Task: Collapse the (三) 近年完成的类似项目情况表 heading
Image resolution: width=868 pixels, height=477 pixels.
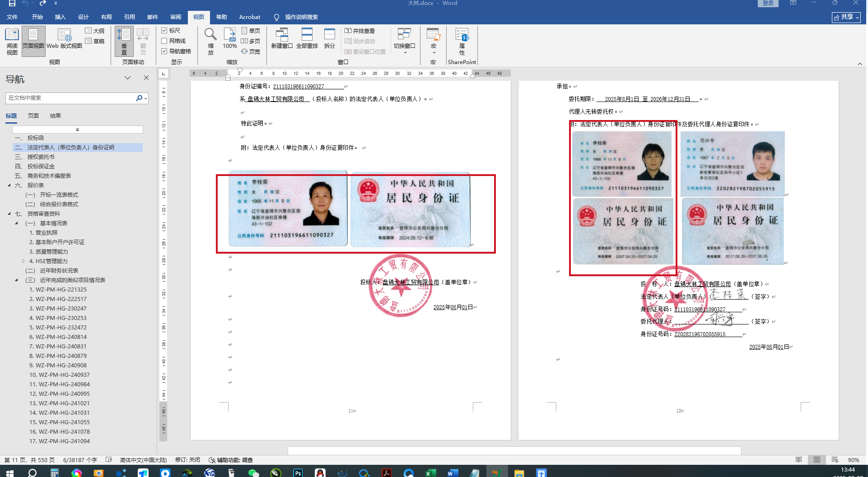Action: 17,280
